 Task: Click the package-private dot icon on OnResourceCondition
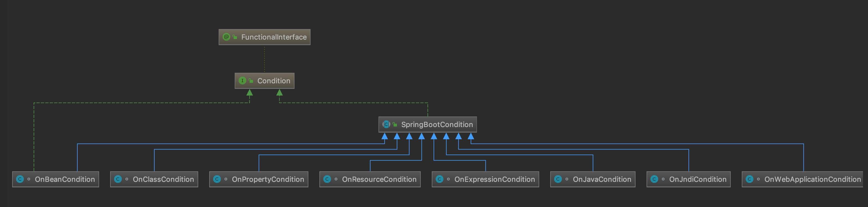pyautogui.click(x=336, y=179)
